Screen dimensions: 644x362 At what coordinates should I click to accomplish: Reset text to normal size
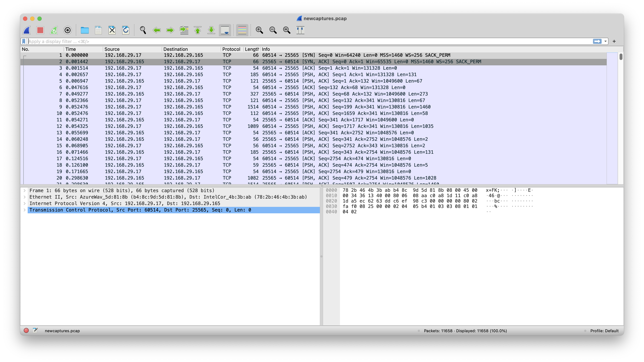[287, 30]
